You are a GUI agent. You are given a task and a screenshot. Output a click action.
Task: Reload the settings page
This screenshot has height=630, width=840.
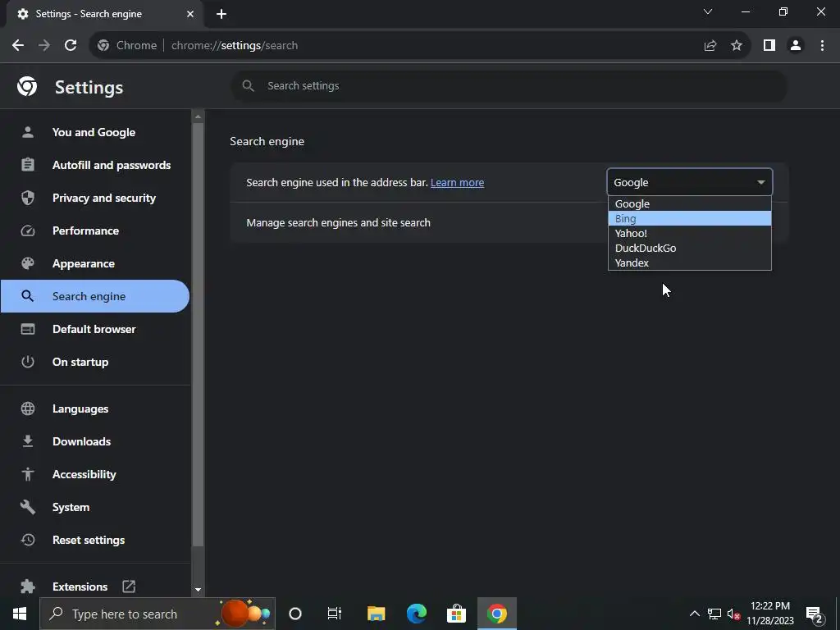pos(71,46)
